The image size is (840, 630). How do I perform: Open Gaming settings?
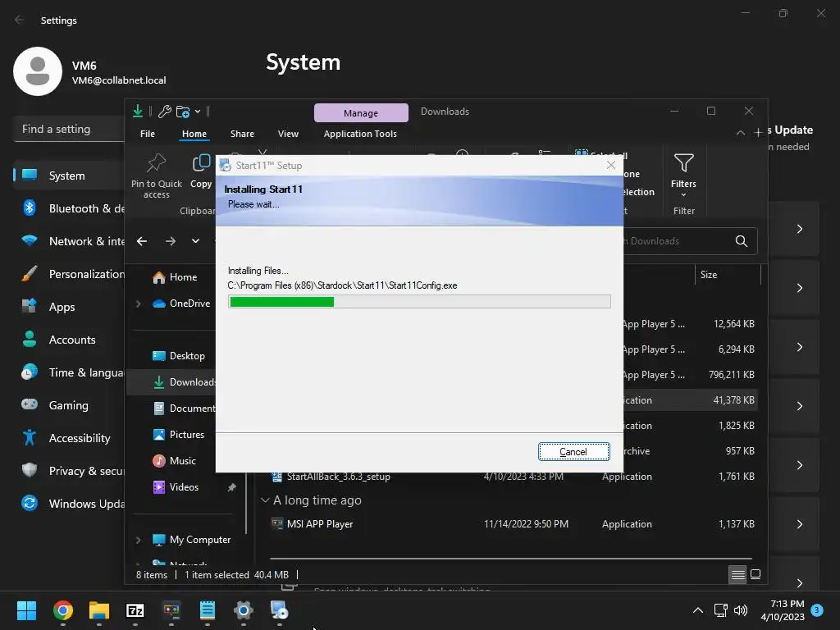click(x=70, y=405)
